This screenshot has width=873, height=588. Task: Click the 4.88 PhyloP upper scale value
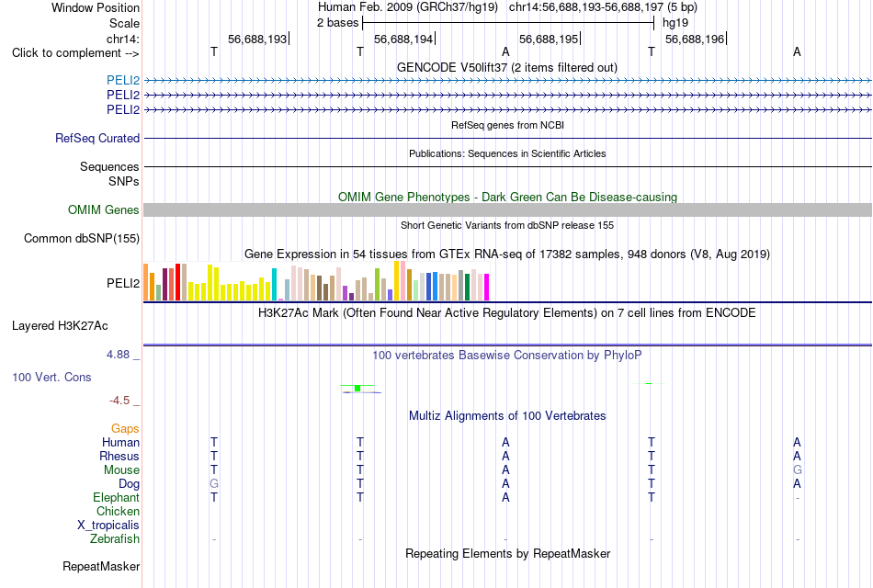point(118,354)
